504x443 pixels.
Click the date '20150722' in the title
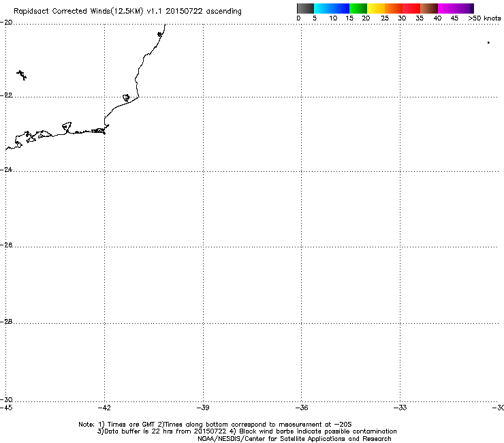coord(184,11)
